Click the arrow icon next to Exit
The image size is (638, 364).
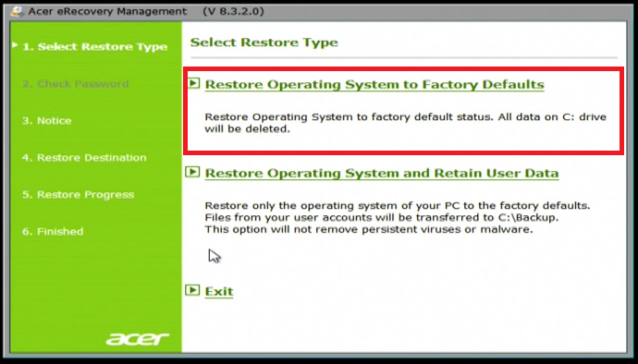[x=192, y=290]
